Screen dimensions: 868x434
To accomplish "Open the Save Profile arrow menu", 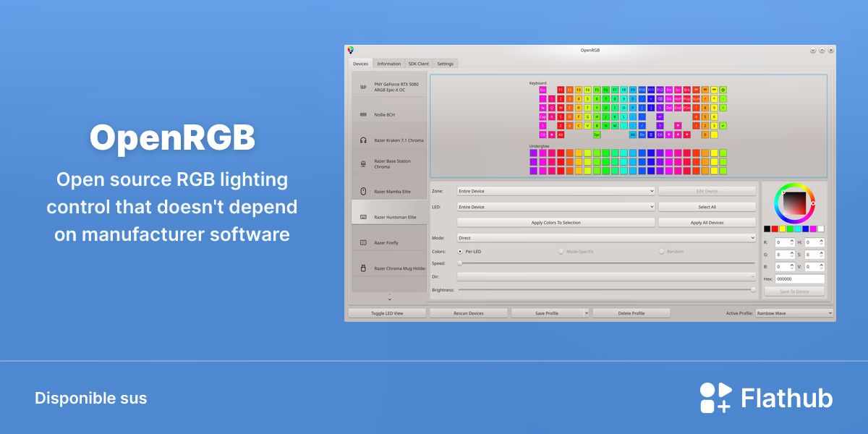I will point(586,313).
